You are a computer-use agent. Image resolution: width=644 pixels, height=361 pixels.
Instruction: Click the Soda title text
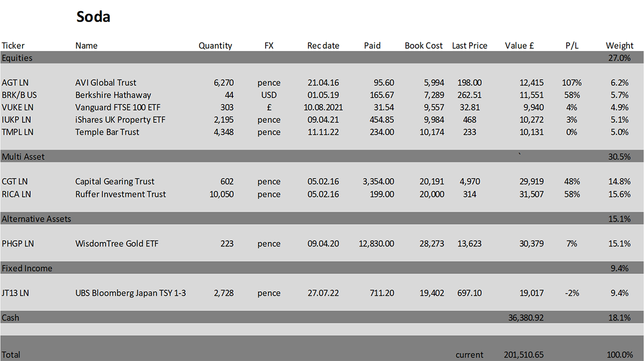(x=93, y=17)
